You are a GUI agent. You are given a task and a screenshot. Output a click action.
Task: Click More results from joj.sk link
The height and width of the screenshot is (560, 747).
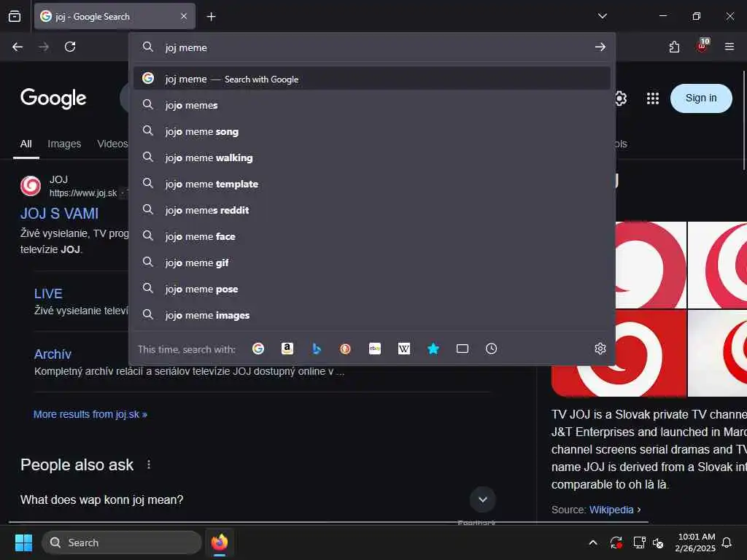click(x=90, y=414)
